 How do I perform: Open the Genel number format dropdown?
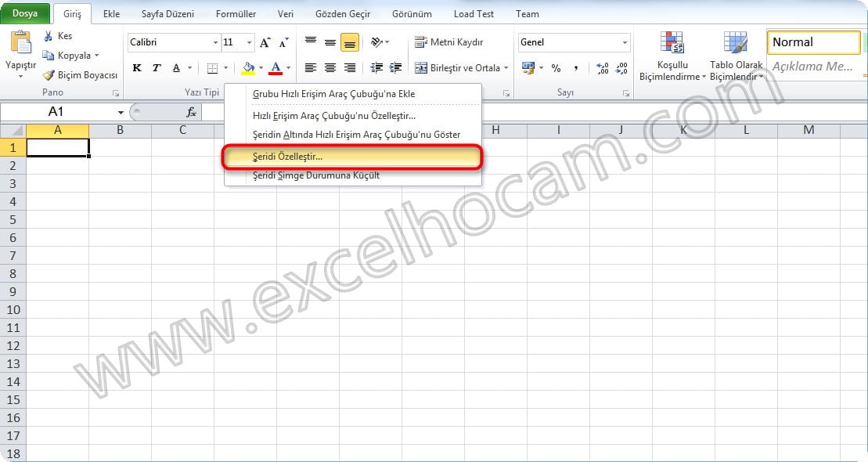point(625,42)
